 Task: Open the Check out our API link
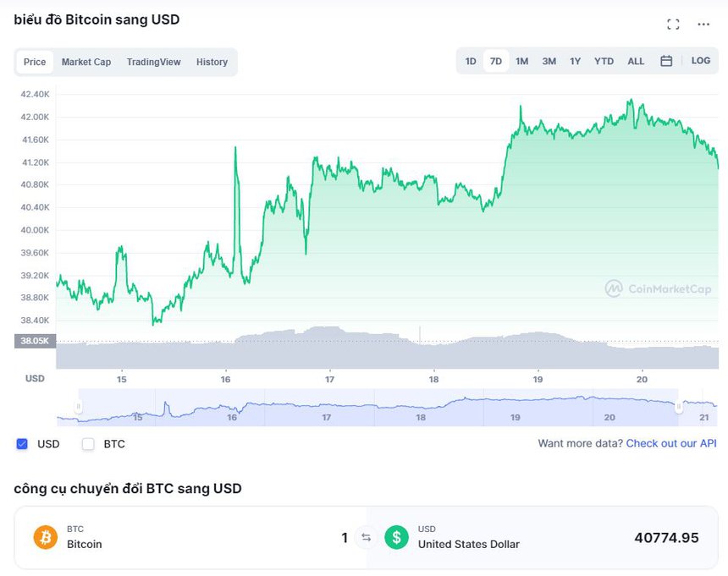pos(671,443)
